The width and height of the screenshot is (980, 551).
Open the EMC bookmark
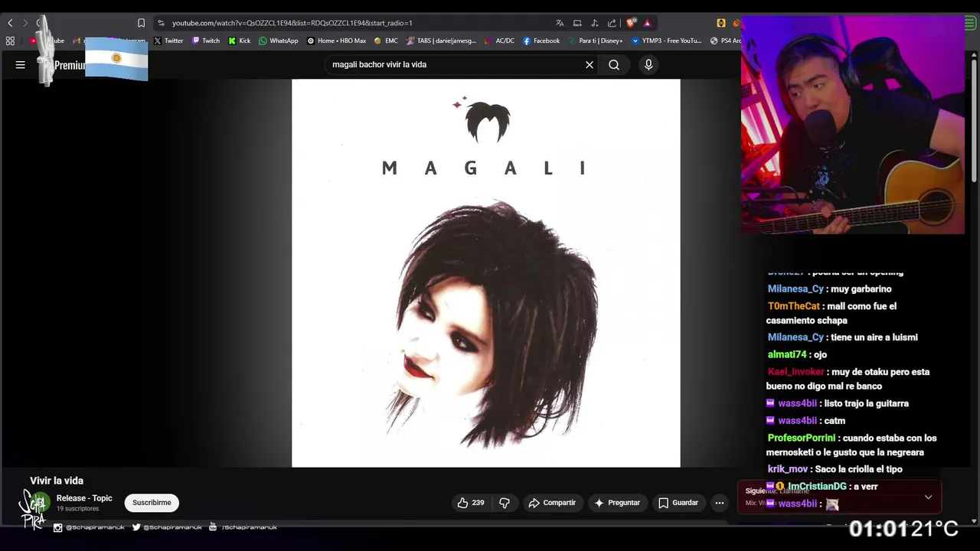[386, 41]
